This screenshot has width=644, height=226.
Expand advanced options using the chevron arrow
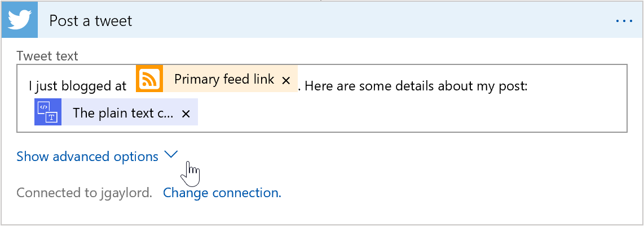point(171,155)
